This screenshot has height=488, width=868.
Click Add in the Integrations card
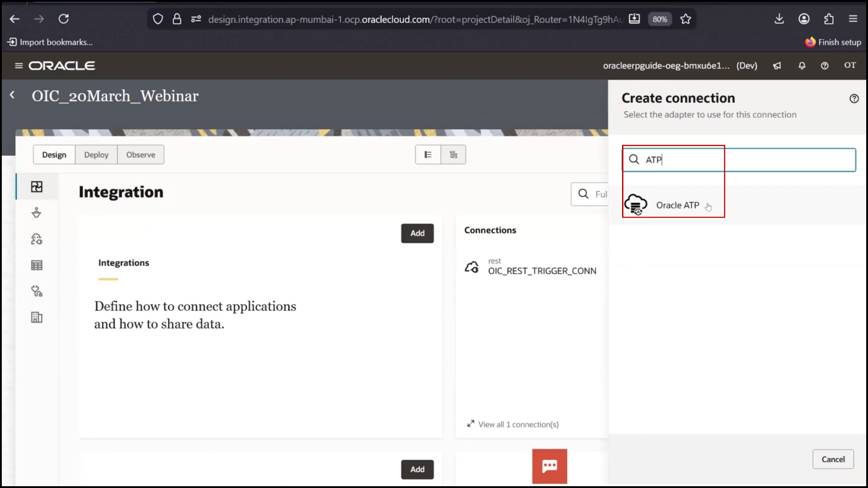417,233
